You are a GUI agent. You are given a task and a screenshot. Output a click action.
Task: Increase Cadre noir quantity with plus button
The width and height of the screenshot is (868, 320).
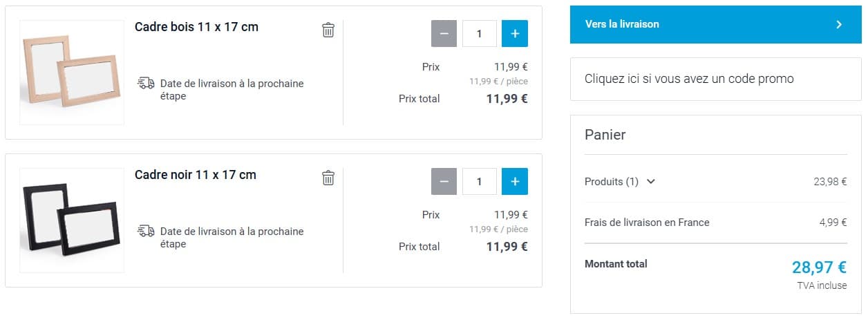(x=515, y=182)
